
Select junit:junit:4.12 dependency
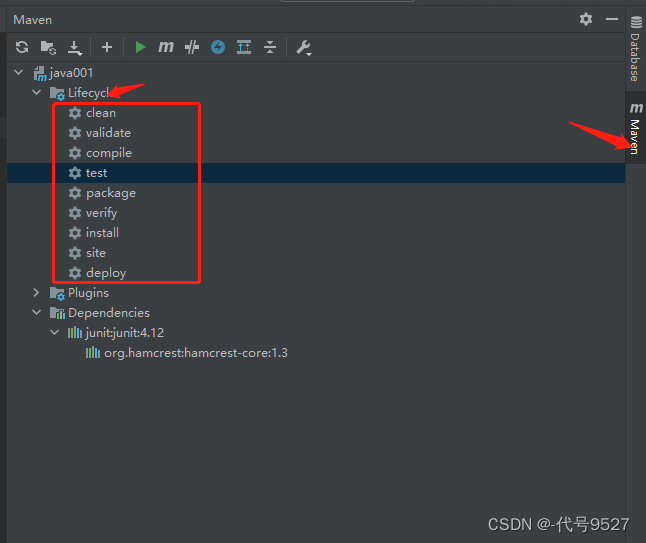tap(116, 332)
